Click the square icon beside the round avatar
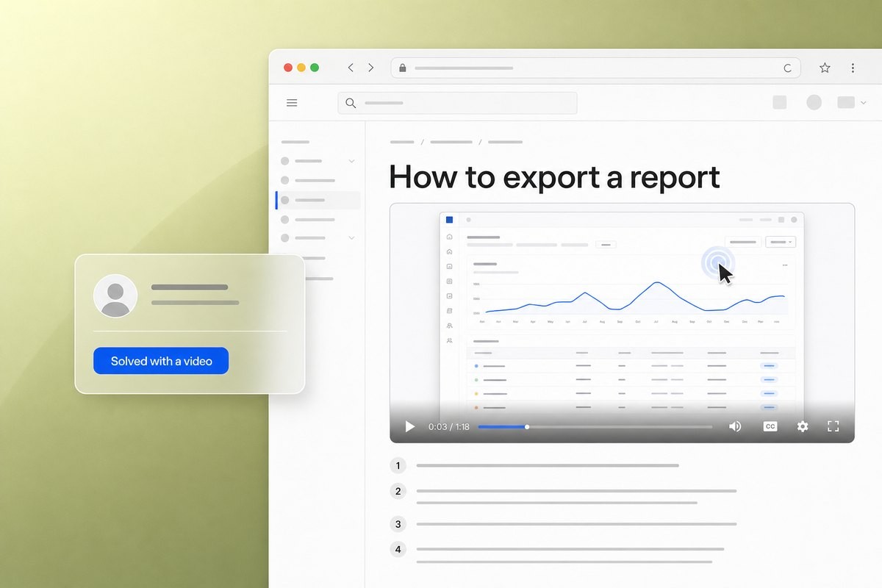 tap(780, 103)
